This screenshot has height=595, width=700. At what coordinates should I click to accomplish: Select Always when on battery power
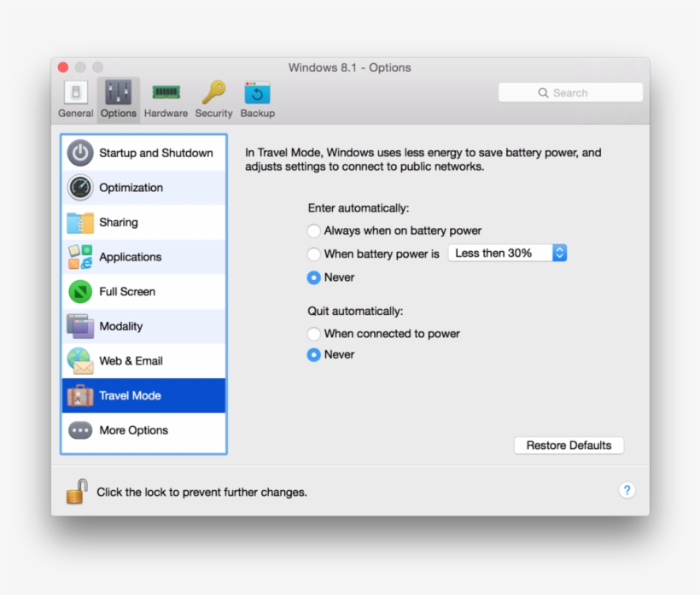314,230
